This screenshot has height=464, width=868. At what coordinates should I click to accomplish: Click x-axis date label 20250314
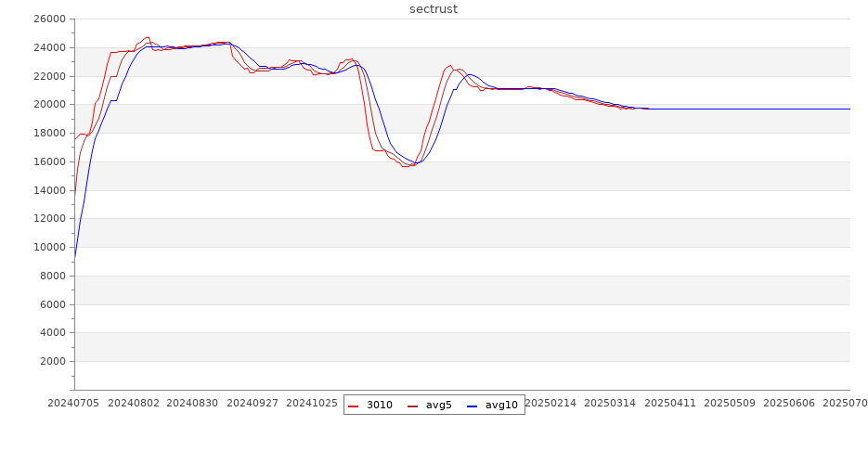(610, 403)
